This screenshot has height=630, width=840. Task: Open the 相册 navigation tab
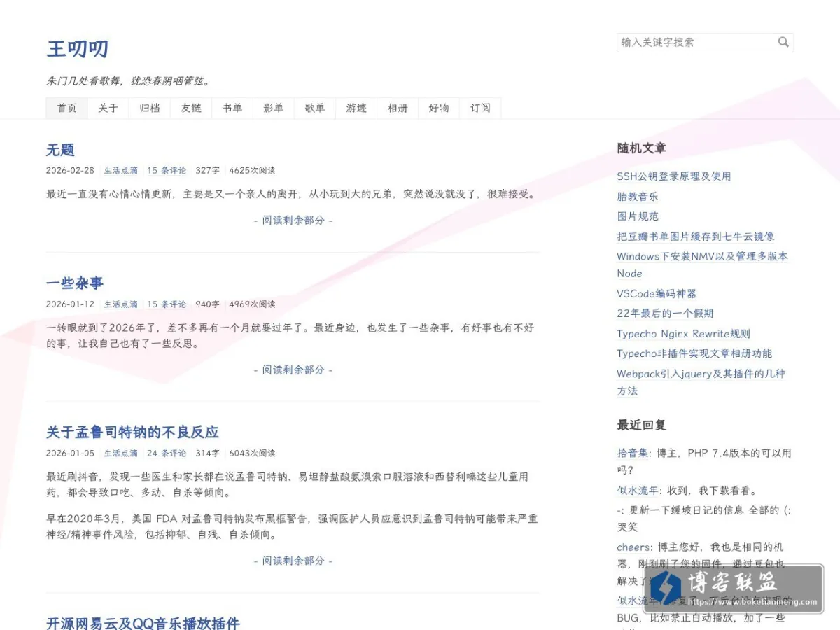[398, 108]
